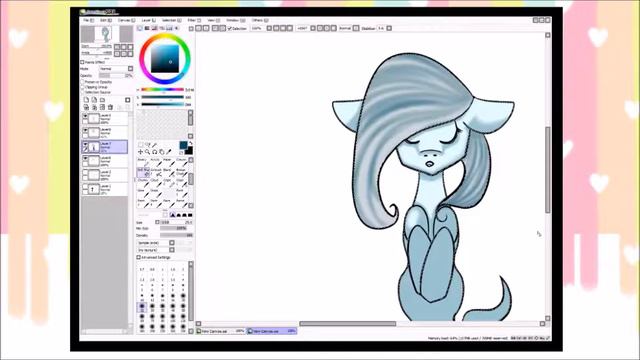Adjust the hue H slider
The height and width of the screenshot is (360, 640).
point(162,89)
